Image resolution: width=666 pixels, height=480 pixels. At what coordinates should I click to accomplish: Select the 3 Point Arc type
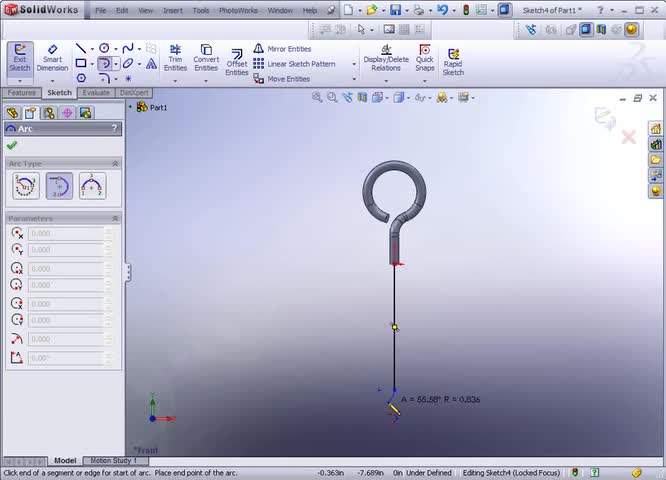[92, 186]
